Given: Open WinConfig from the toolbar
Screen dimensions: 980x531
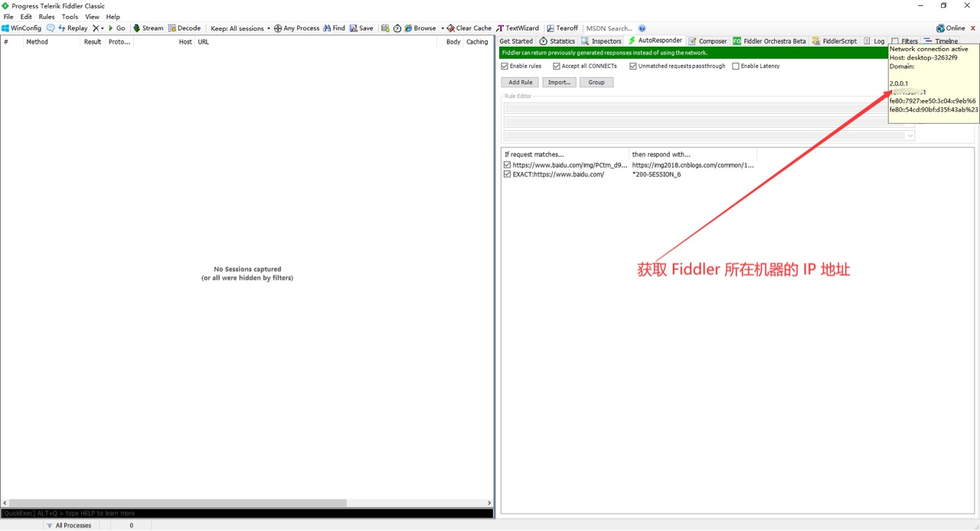Looking at the screenshot, I should pyautogui.click(x=21, y=28).
